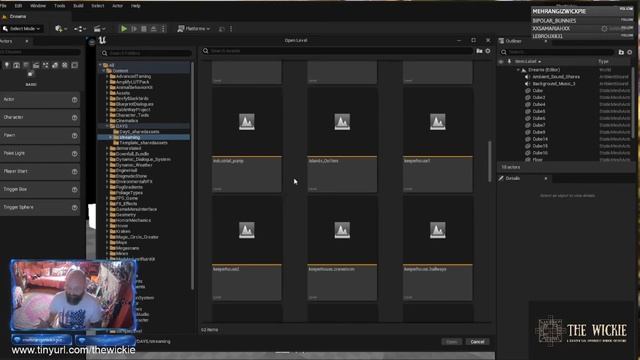
Task: Click help icon next to Trigger Box
Action: 74,189
